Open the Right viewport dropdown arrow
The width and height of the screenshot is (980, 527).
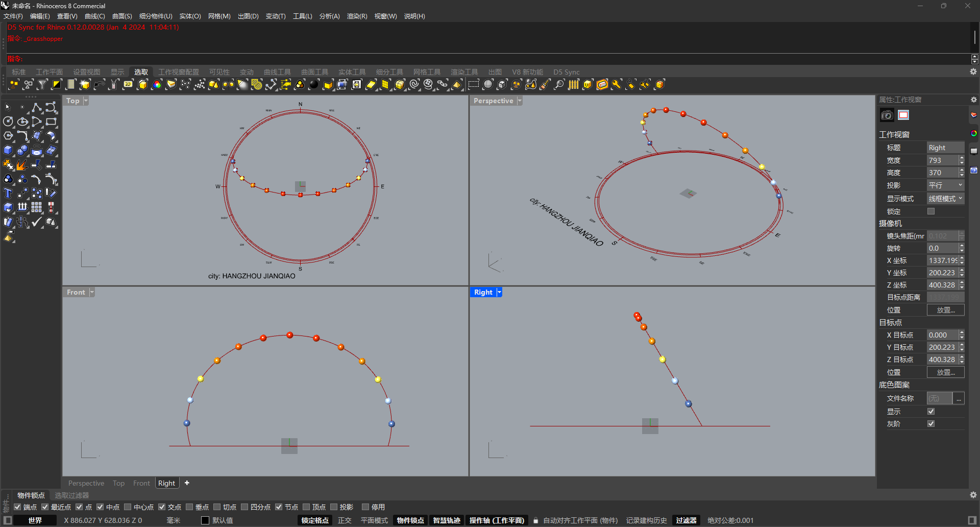pos(499,292)
